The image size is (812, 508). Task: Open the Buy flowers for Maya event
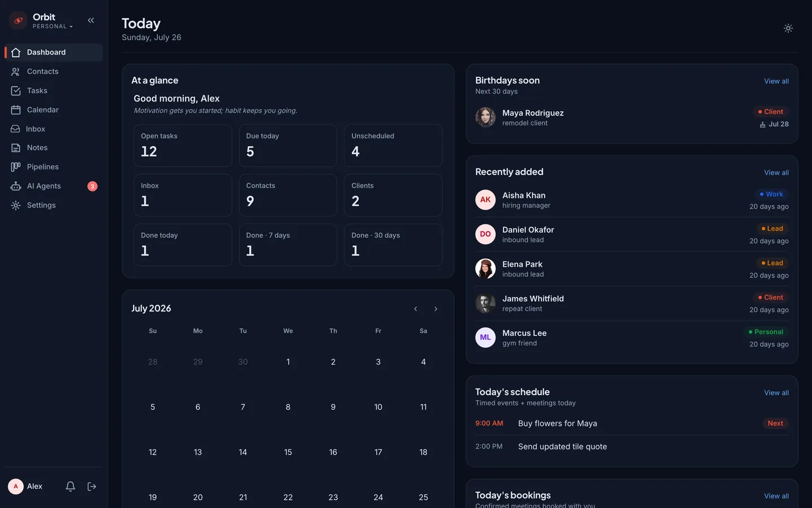pyautogui.click(x=632, y=423)
